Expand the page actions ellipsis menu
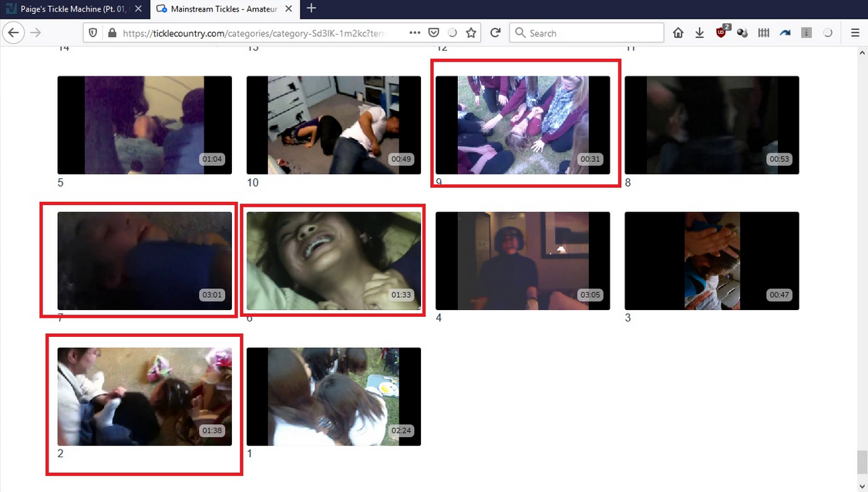868x492 pixels. [x=415, y=33]
